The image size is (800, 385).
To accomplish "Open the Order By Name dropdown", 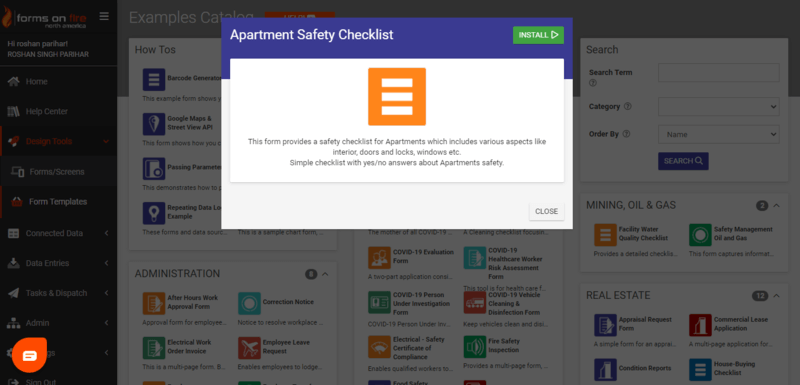I will tap(719, 135).
